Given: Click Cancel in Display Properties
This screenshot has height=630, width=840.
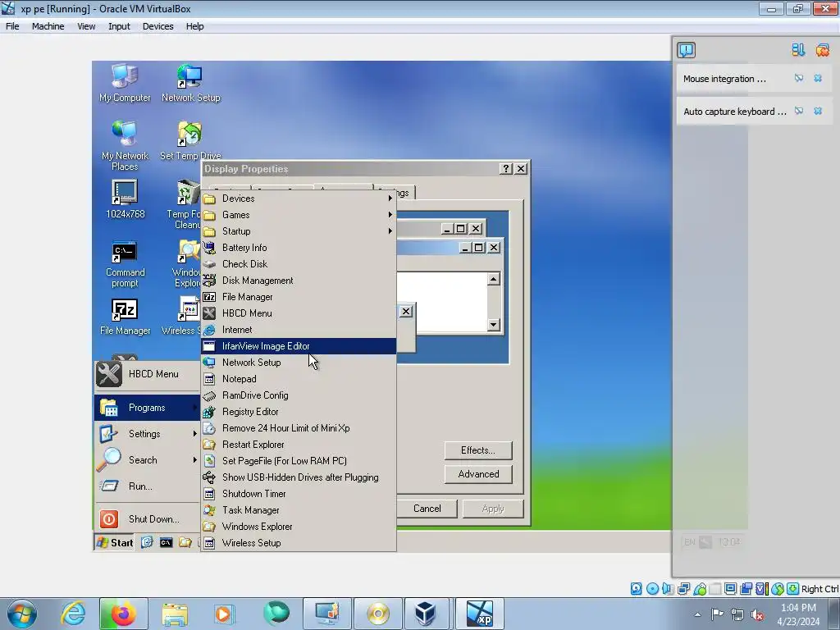Looking at the screenshot, I should 427,509.
